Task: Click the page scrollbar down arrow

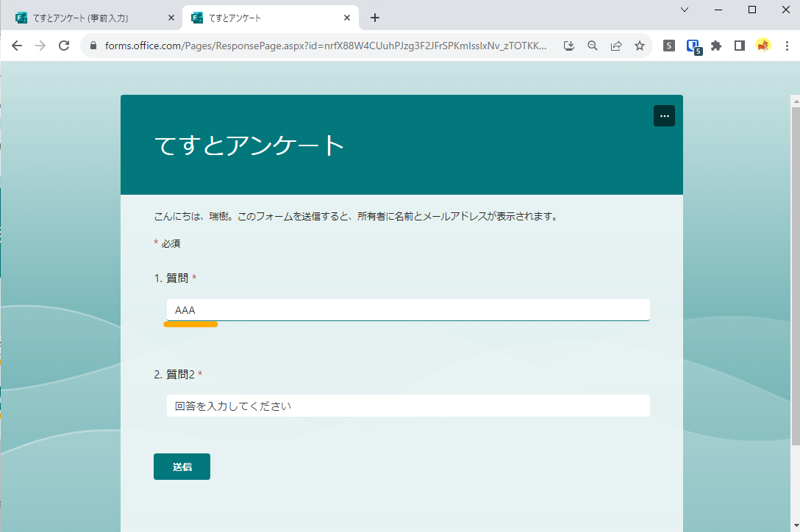Action: click(796, 525)
